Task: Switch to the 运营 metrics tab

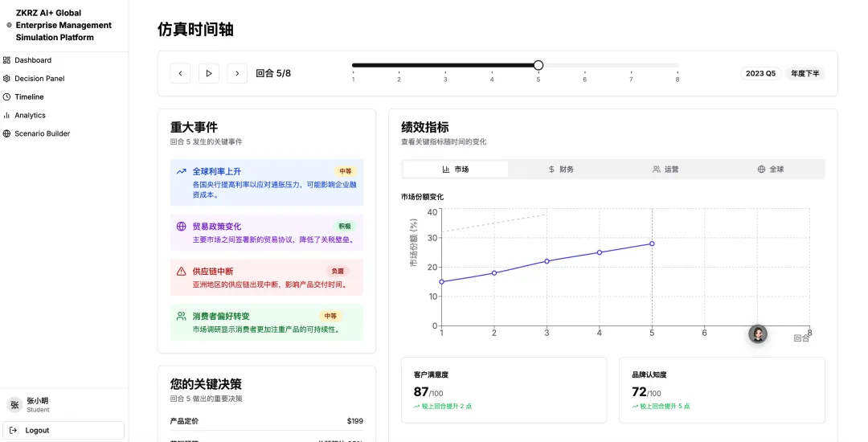Action: tap(665, 170)
